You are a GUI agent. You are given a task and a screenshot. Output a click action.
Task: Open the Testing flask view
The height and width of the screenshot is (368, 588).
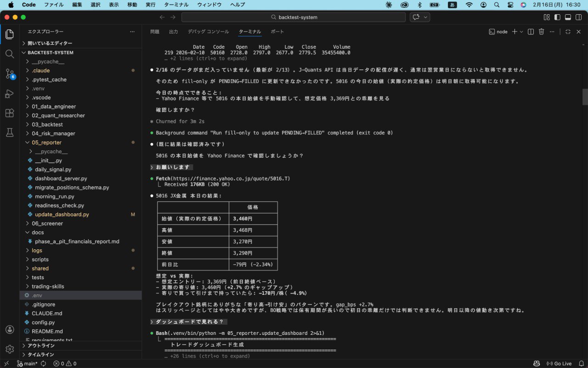pyautogui.click(x=10, y=132)
